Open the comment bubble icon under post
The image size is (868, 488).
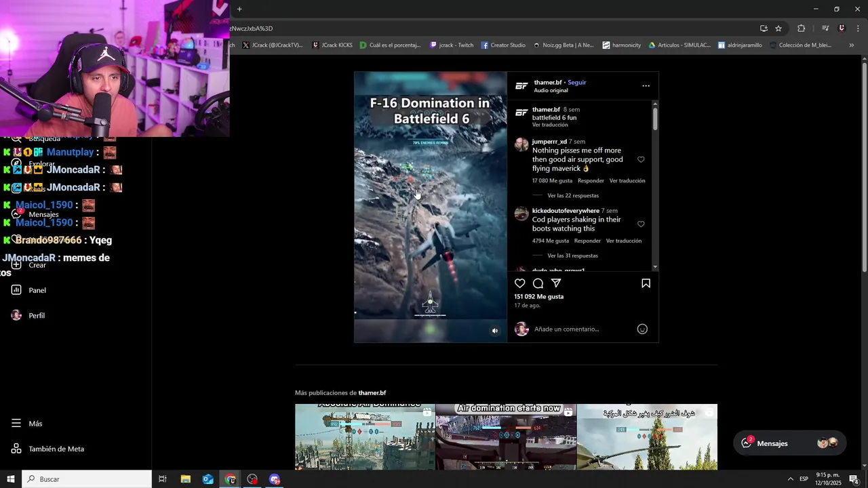click(x=538, y=283)
